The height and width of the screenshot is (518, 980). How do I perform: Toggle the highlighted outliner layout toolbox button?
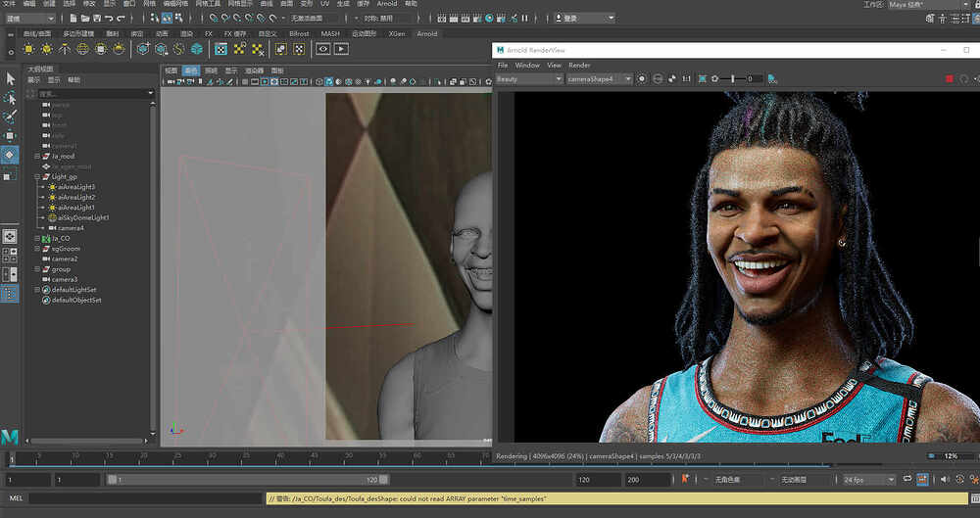10,294
